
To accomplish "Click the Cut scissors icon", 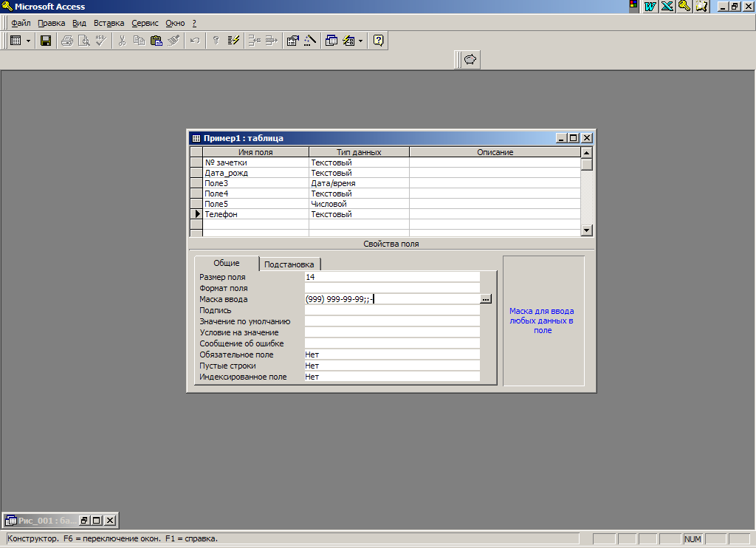I will 122,41.
